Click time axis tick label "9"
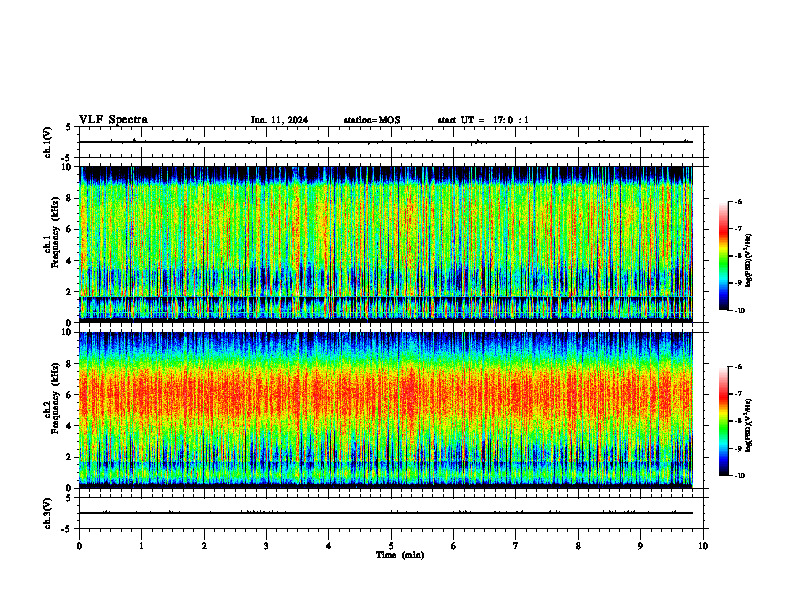Image resolution: width=792 pixels, height=612 pixels. coord(640,546)
